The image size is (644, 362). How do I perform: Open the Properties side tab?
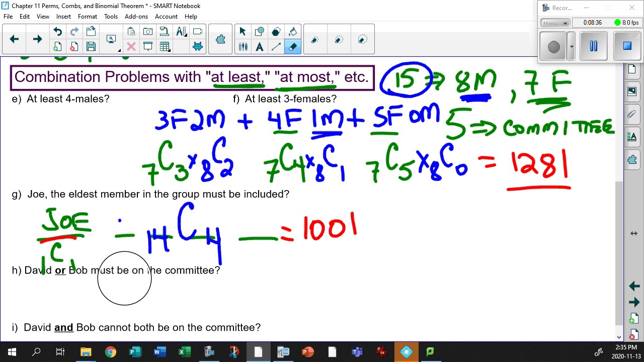(x=632, y=137)
